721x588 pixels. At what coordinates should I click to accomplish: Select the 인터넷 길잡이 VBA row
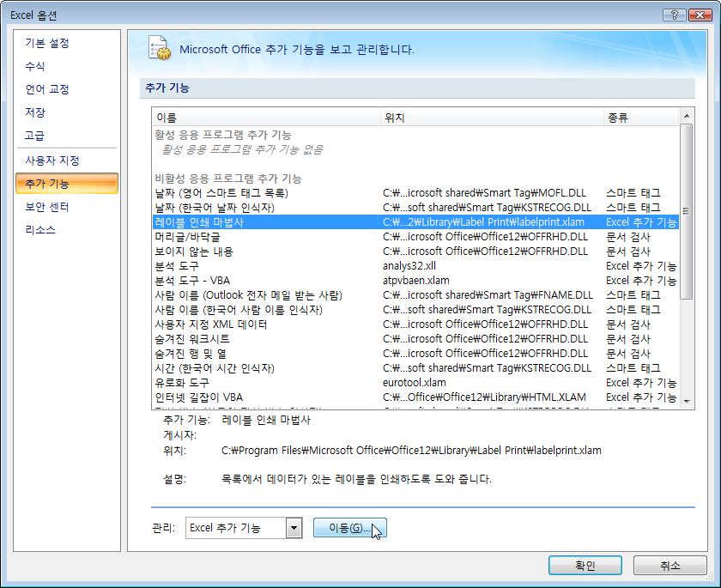click(x=415, y=397)
